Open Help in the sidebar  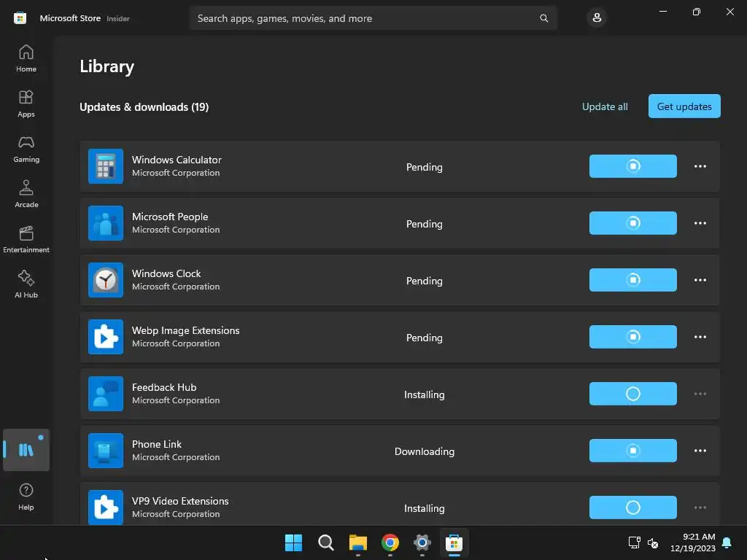26,497
